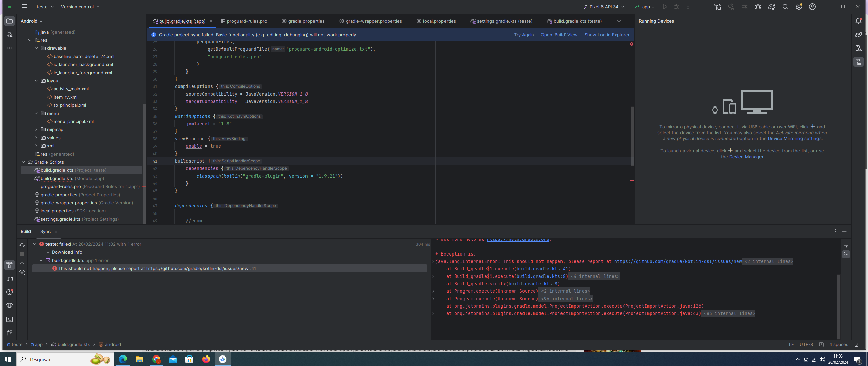Open kotlin-dsl issues GitHub link
Screen dimensions: 868x366
click(678, 261)
